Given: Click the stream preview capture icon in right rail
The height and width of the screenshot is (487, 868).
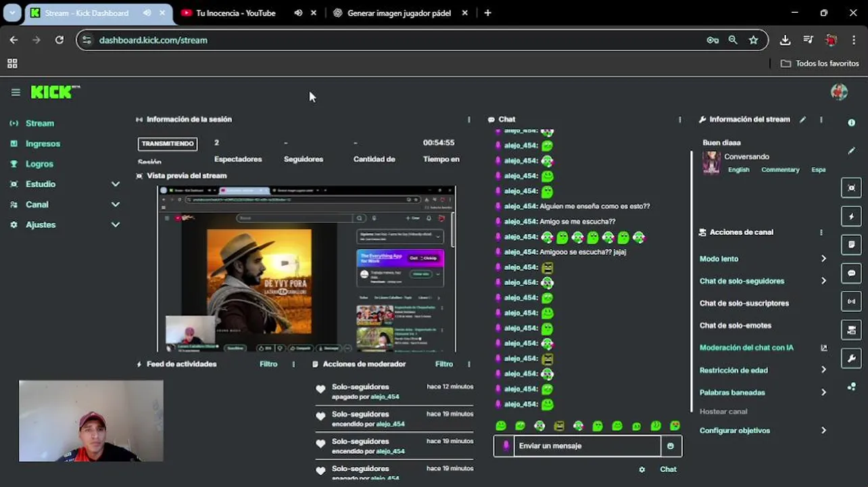Looking at the screenshot, I should 851,188.
